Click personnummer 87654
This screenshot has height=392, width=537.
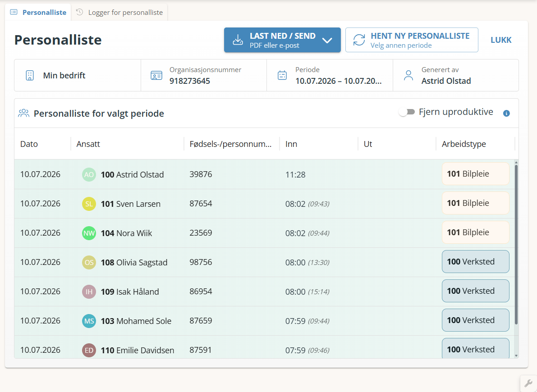201,204
